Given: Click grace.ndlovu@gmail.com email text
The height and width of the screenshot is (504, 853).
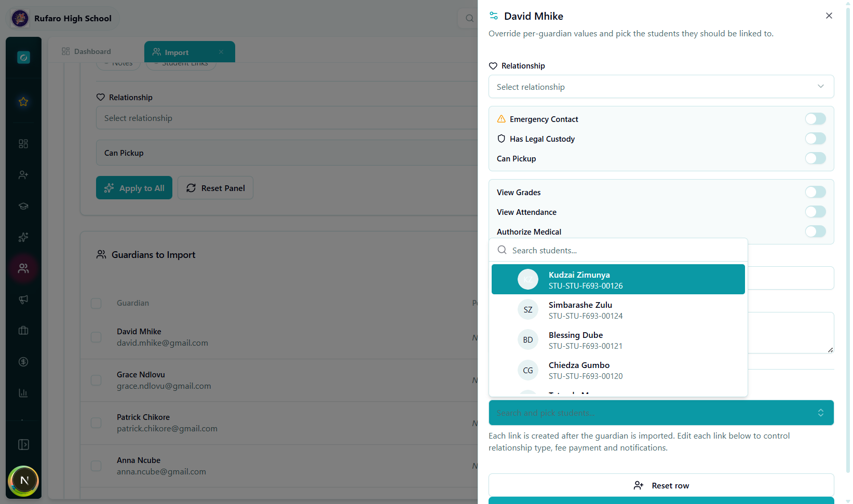Looking at the screenshot, I should point(164,386).
